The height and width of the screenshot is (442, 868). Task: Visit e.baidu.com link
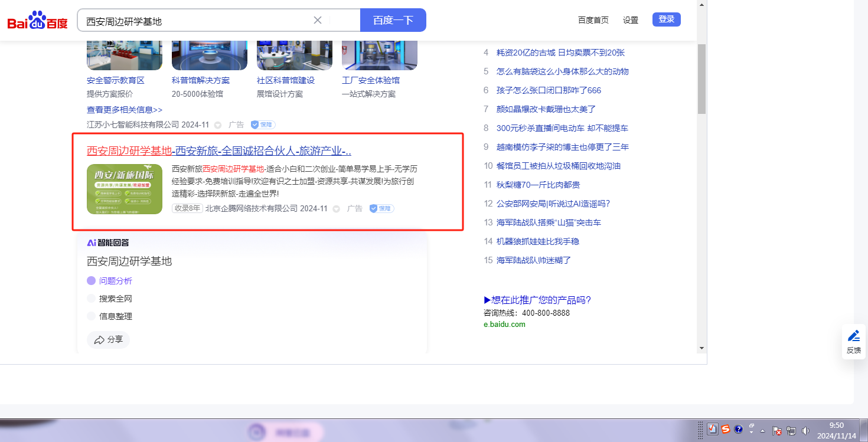504,324
